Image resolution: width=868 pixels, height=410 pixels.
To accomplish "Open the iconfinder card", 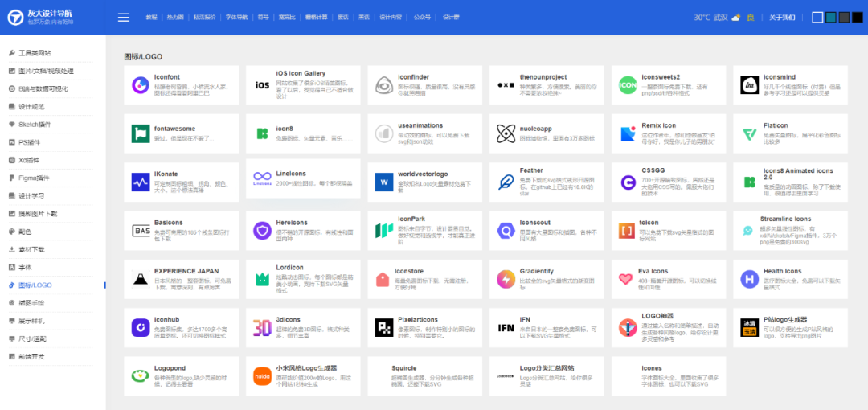I will (425, 85).
